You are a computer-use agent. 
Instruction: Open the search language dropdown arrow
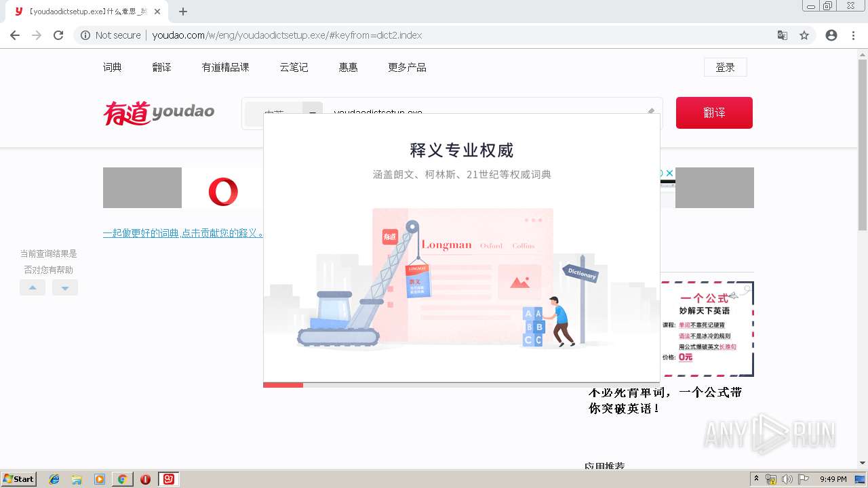point(313,108)
